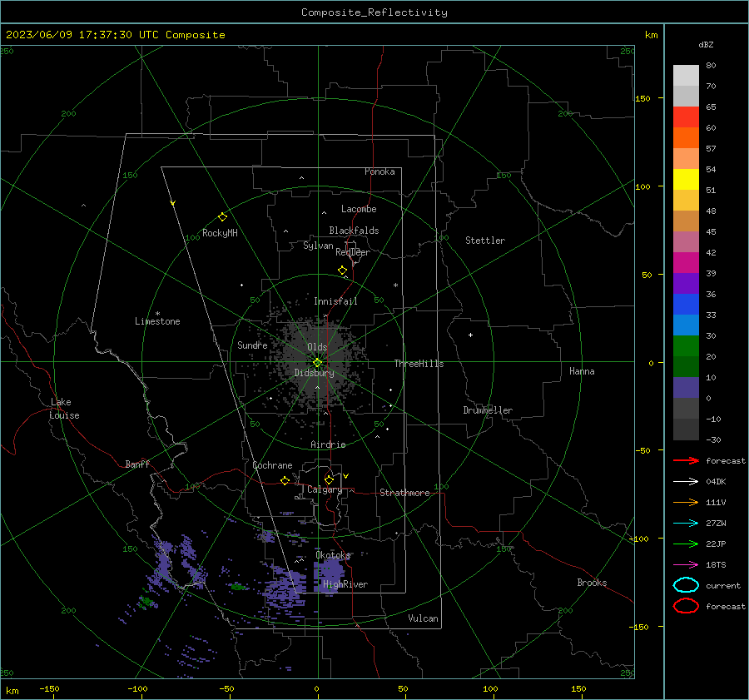Click the 18TS legend label
Screen dimensions: 749x700
[716, 565]
